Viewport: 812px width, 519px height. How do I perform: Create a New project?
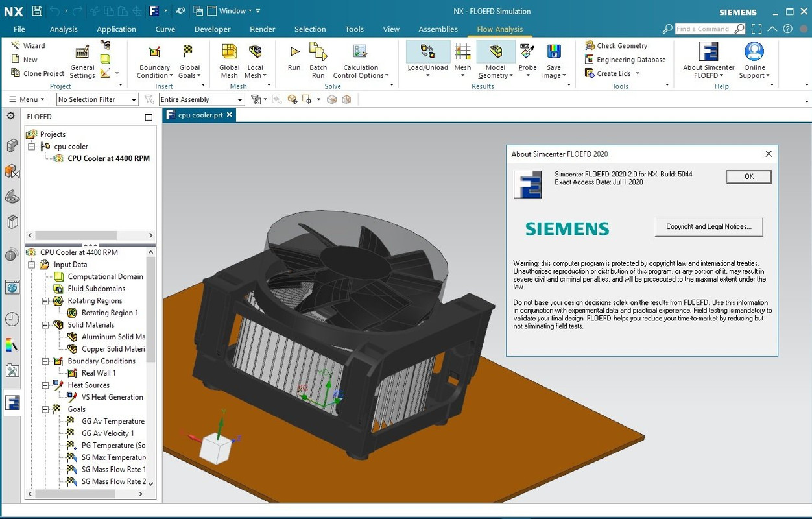(x=25, y=59)
